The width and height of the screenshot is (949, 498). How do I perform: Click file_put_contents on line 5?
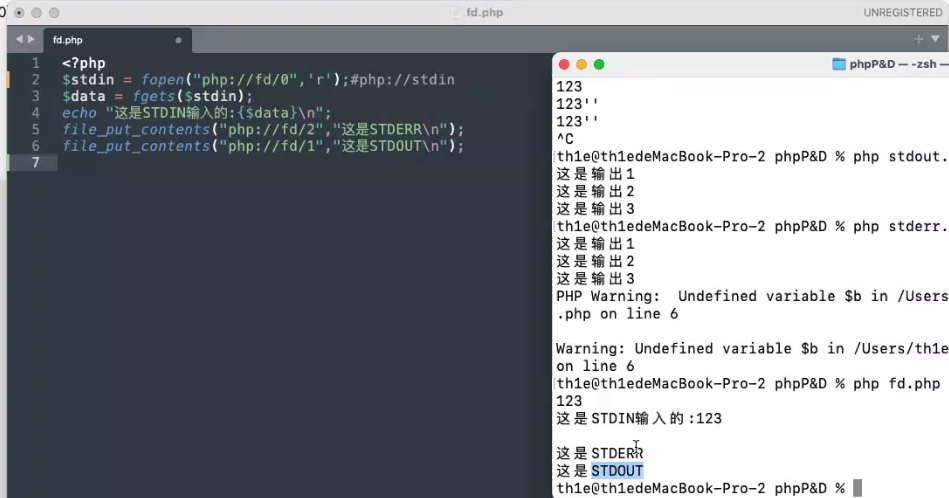[x=136, y=129]
